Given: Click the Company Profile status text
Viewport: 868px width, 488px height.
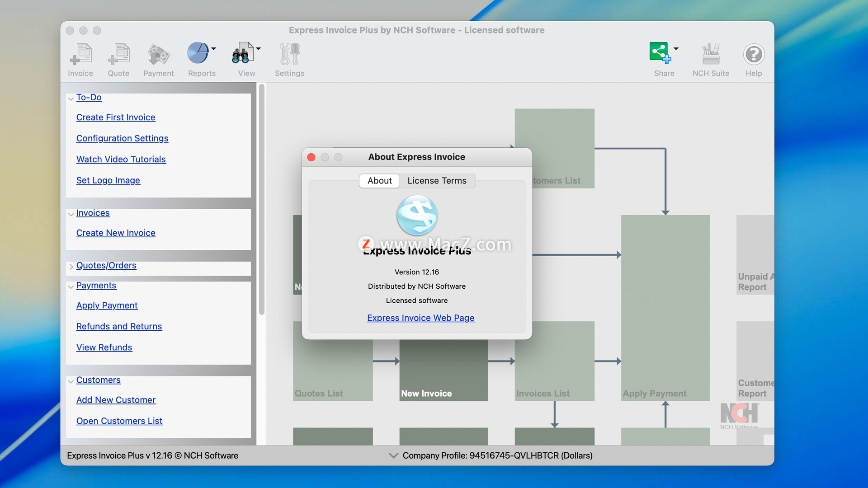Looking at the screenshot, I should [x=497, y=455].
